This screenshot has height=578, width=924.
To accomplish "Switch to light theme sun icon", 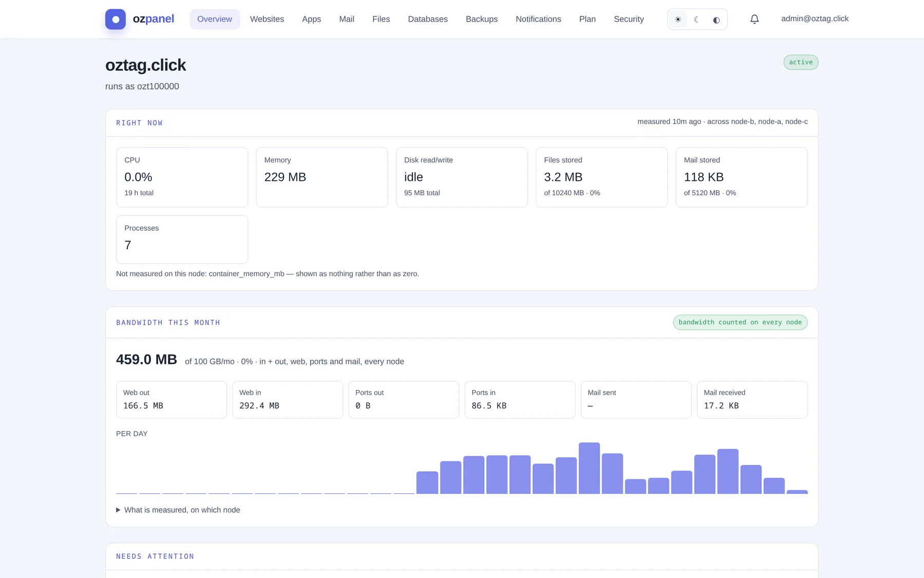I will [678, 20].
